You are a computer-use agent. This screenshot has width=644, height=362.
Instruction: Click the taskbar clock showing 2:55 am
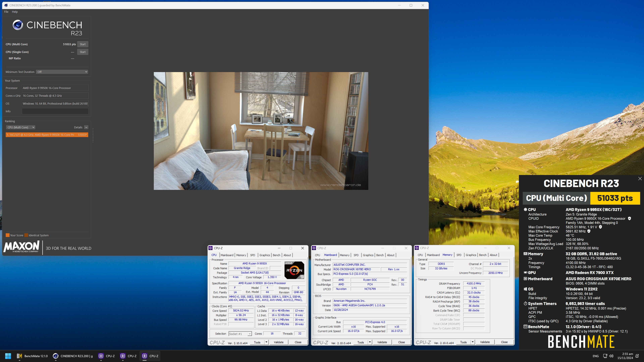[625, 356]
